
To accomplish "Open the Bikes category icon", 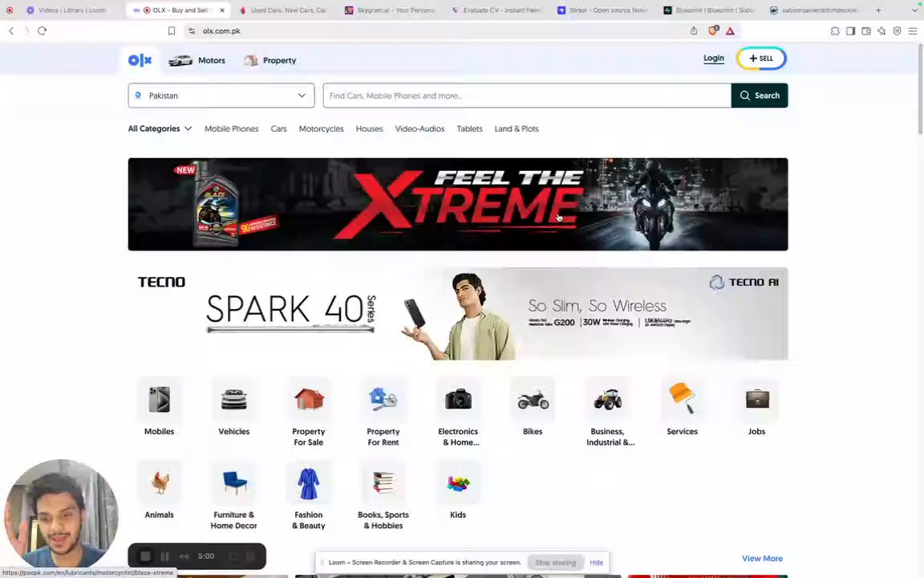I will (x=533, y=399).
